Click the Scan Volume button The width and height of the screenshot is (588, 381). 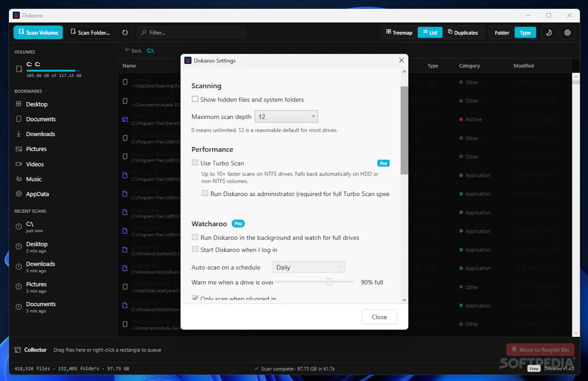38,32
